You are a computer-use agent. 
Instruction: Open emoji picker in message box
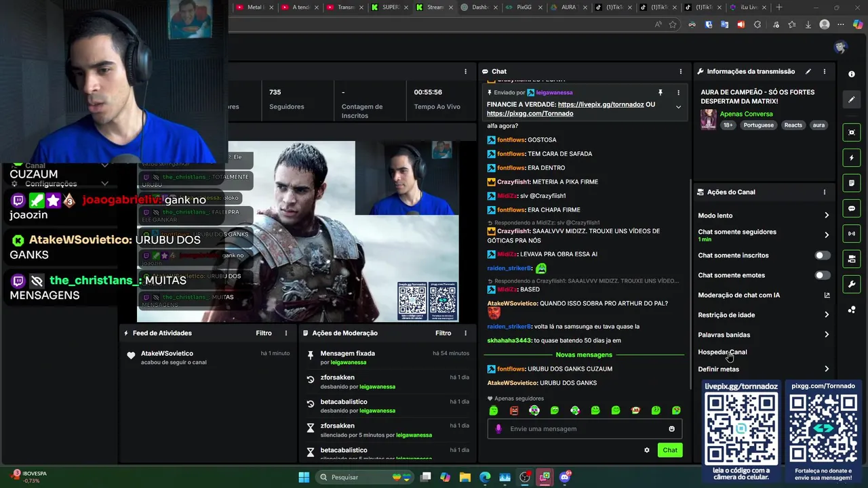click(x=672, y=429)
